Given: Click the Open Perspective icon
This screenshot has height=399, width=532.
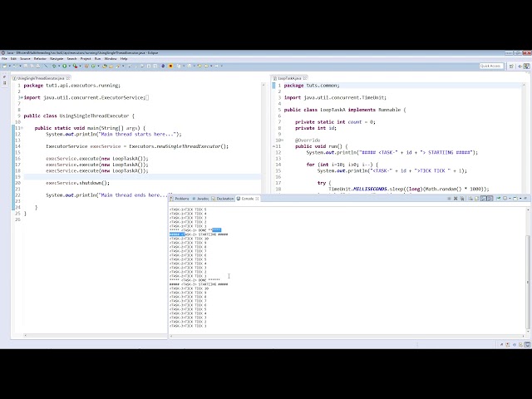Looking at the screenshot, I should tap(511, 66).
